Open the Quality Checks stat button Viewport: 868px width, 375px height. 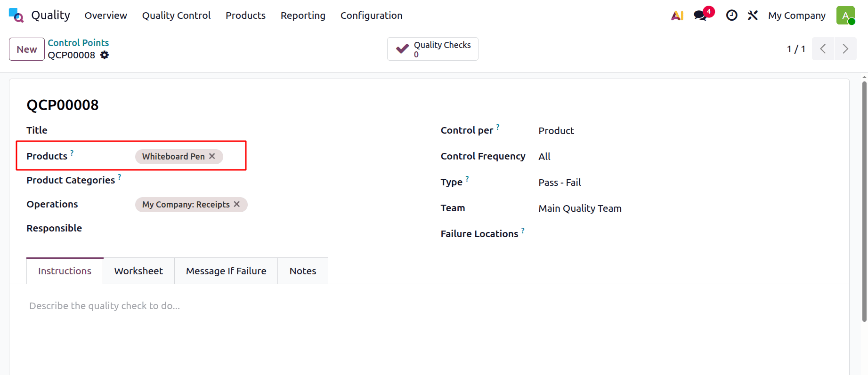point(432,49)
